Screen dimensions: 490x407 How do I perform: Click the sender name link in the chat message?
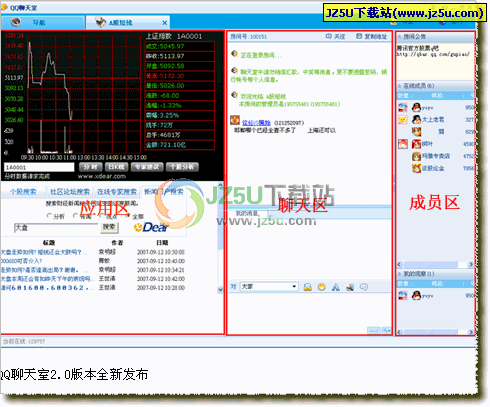pos(256,123)
